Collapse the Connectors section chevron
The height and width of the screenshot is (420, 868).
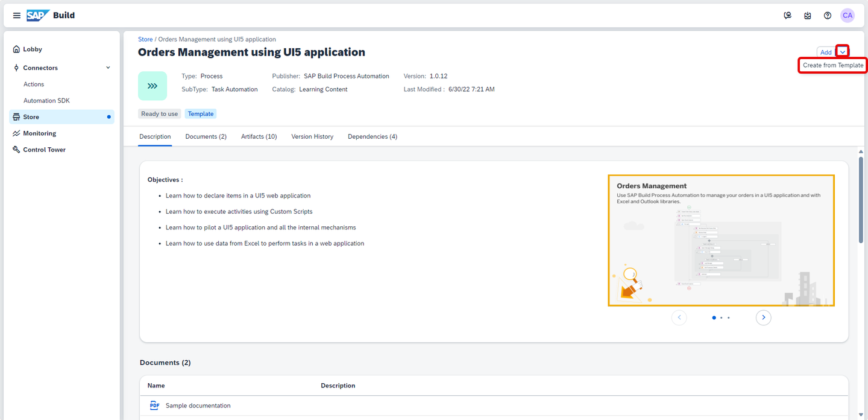108,68
